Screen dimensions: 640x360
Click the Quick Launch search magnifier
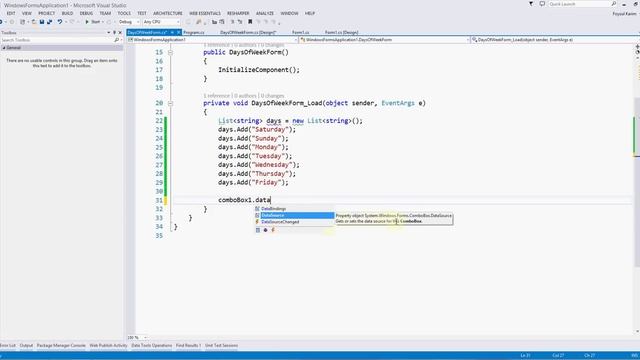click(x=614, y=4)
